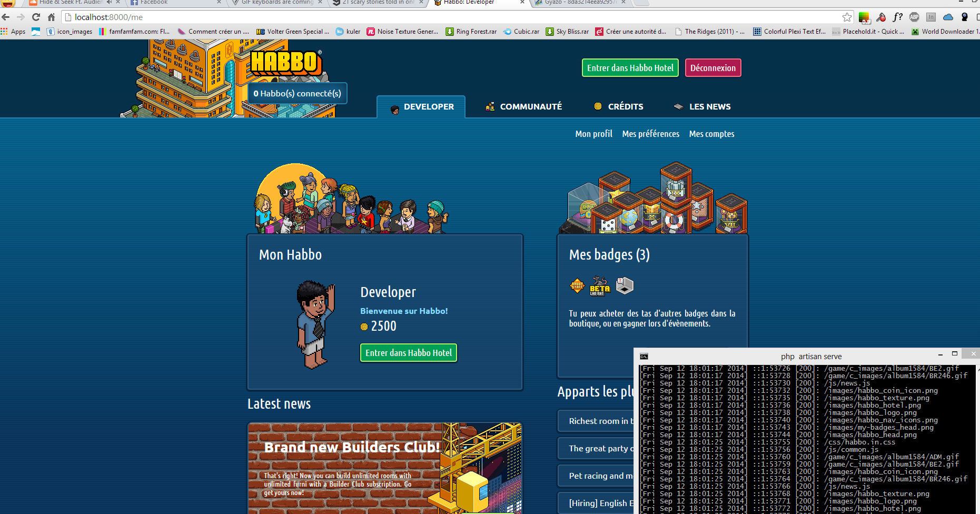Open 'The Ridges (2011)' bookmark
Viewport: 980px width, 514px height.
pos(709,32)
